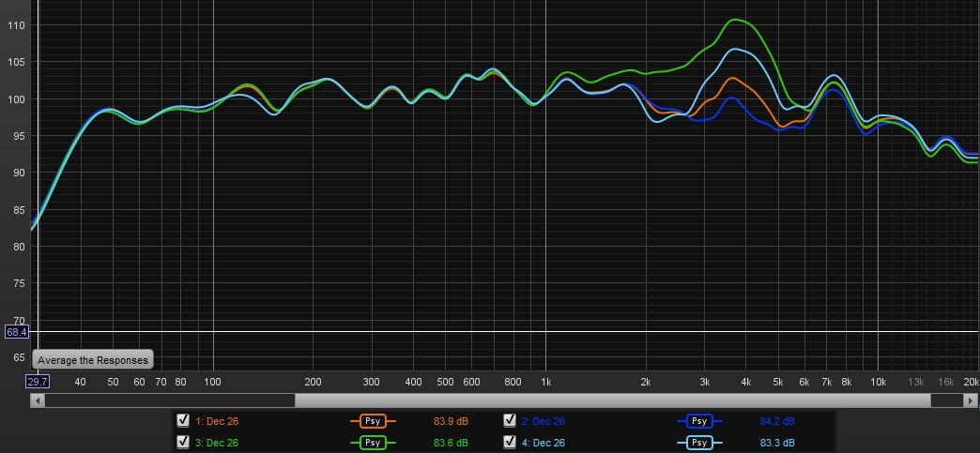Screen dimensions: 980x453
Task: Click the 83.6 dB value
Action: coord(451,443)
